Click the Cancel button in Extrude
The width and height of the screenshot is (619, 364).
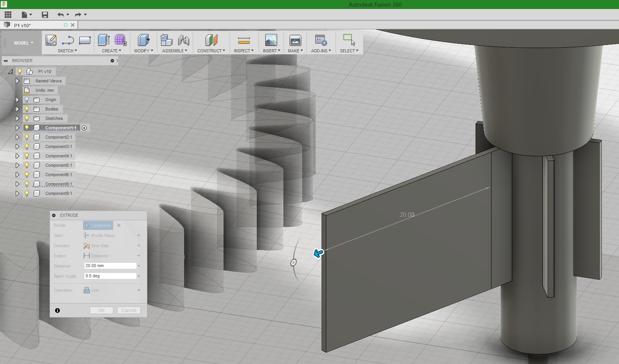click(x=129, y=310)
